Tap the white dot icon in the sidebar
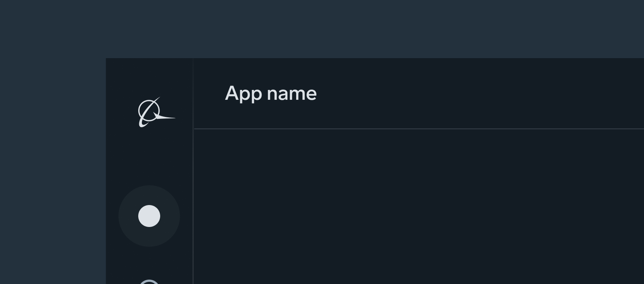644x284 pixels. tap(149, 216)
